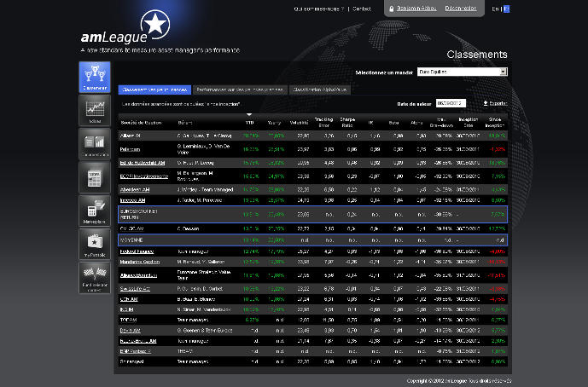This screenshot has height=387, width=588.
Task: Open the Petercam company link
Action: tap(130, 149)
